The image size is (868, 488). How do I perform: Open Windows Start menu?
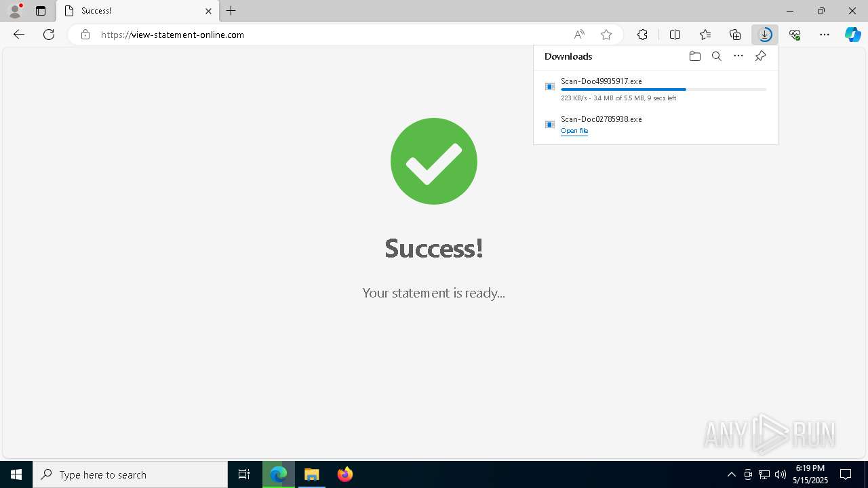[x=16, y=474]
